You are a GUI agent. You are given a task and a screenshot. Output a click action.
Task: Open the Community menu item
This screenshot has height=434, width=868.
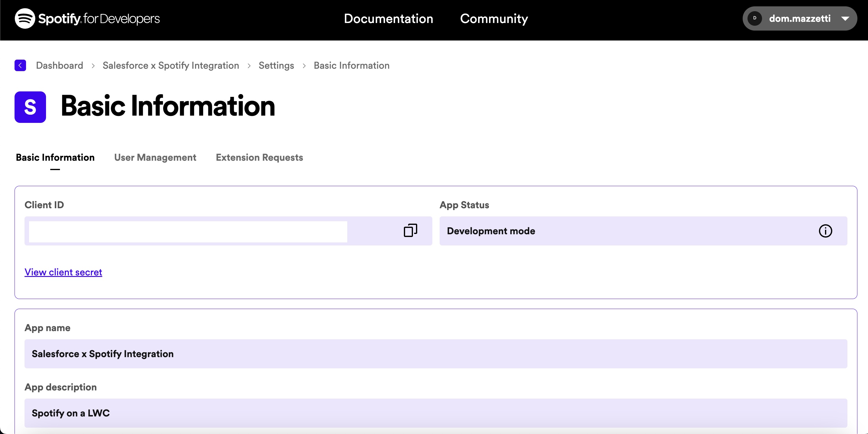[x=494, y=18]
